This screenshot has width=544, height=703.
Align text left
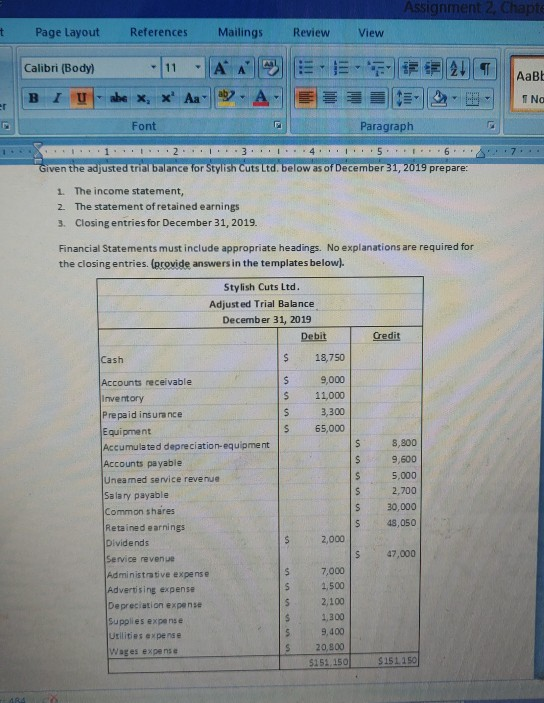coord(305,97)
